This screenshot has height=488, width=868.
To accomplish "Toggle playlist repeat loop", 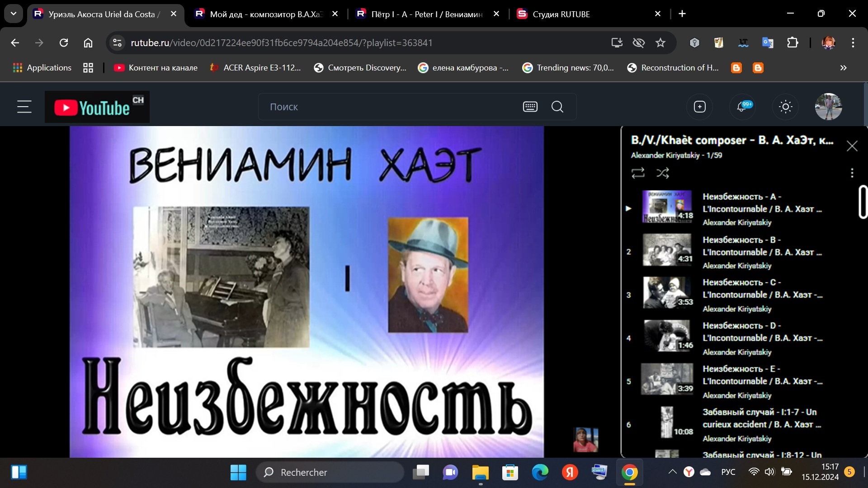I will click(638, 173).
